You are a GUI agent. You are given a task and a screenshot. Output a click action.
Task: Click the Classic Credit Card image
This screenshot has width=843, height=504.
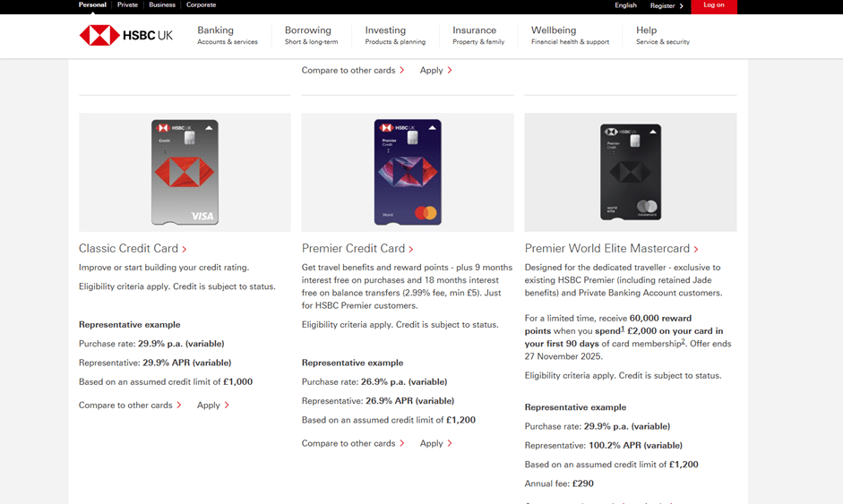point(185,173)
